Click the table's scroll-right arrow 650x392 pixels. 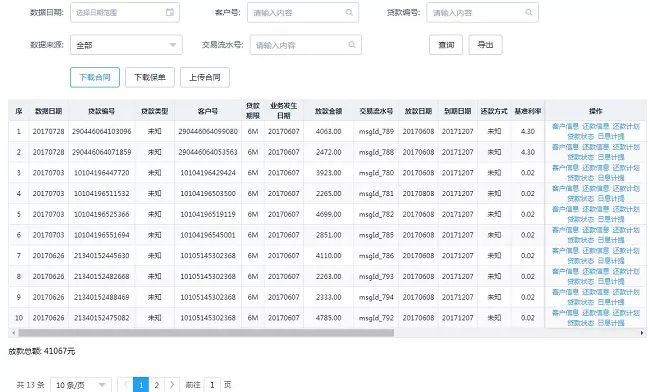tap(642, 333)
